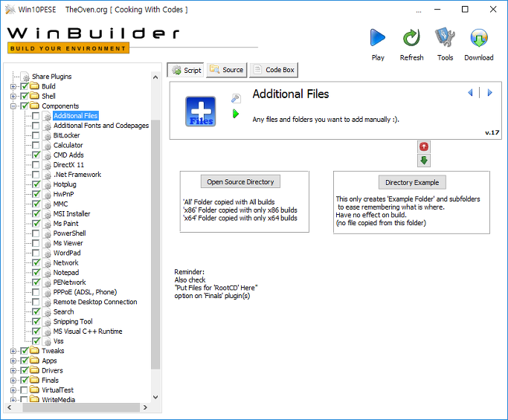Click the Shell folder icon

(35, 96)
